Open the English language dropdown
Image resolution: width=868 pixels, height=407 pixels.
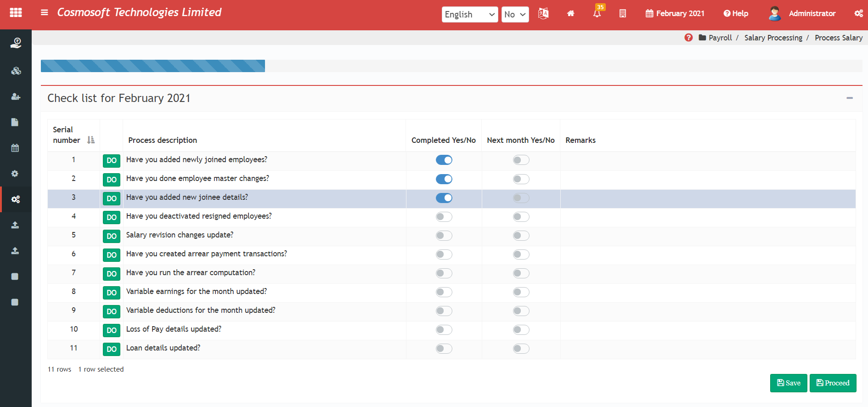(x=469, y=14)
